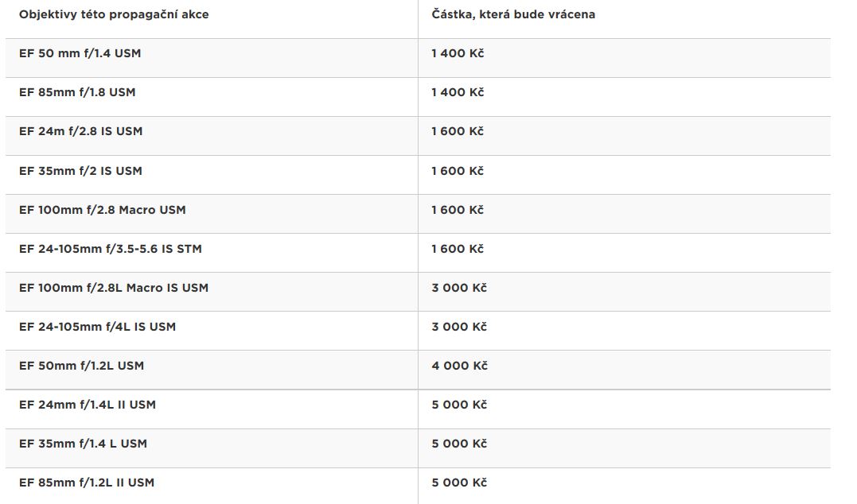
Task: Click the 'Objektivy této propagační akce' header
Action: tap(114, 15)
